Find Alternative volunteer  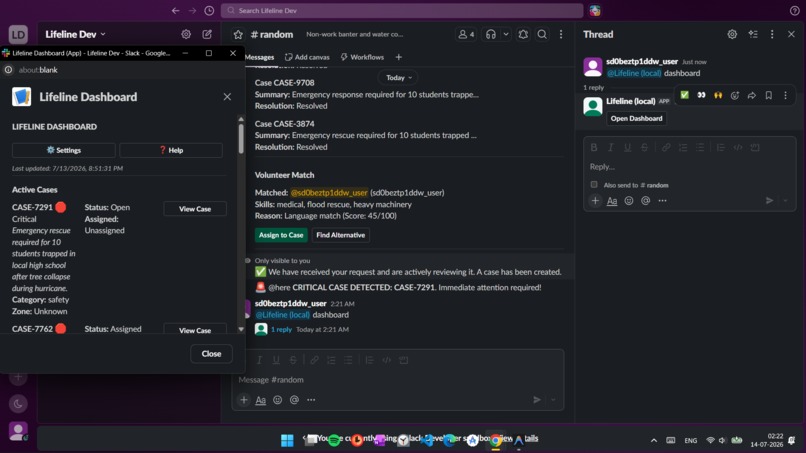click(340, 235)
